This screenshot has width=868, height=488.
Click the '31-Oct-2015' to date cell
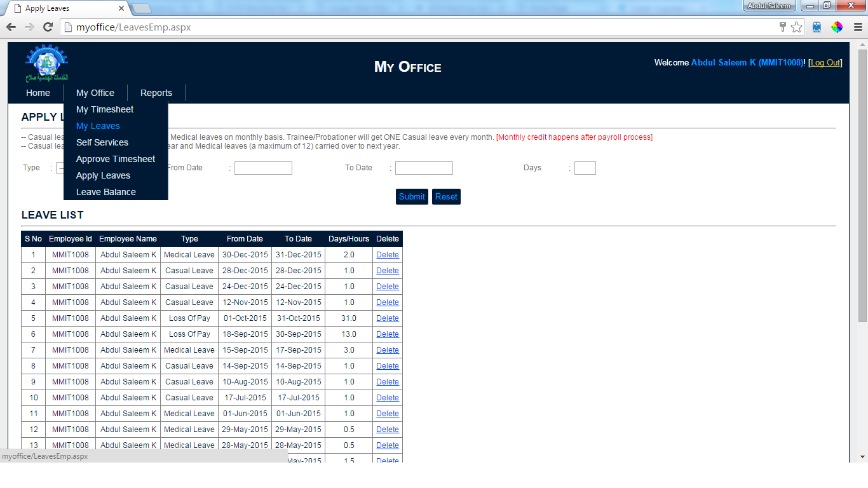pos(299,318)
